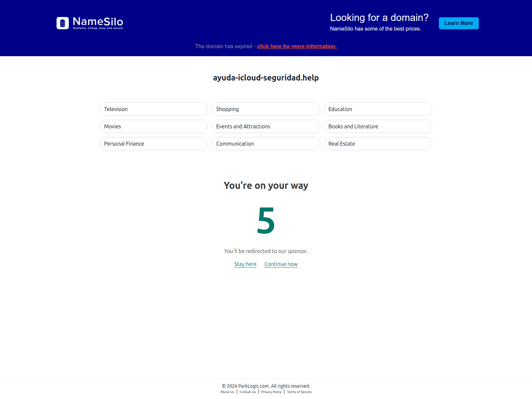Choose the Real Estate category
The image size is (532, 399).
378,144
